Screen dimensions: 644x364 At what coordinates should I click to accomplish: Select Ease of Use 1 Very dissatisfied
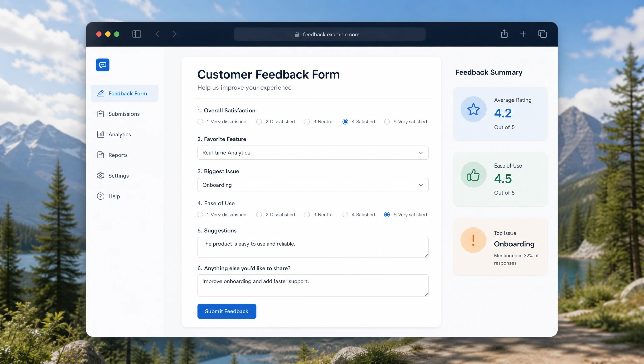point(200,215)
